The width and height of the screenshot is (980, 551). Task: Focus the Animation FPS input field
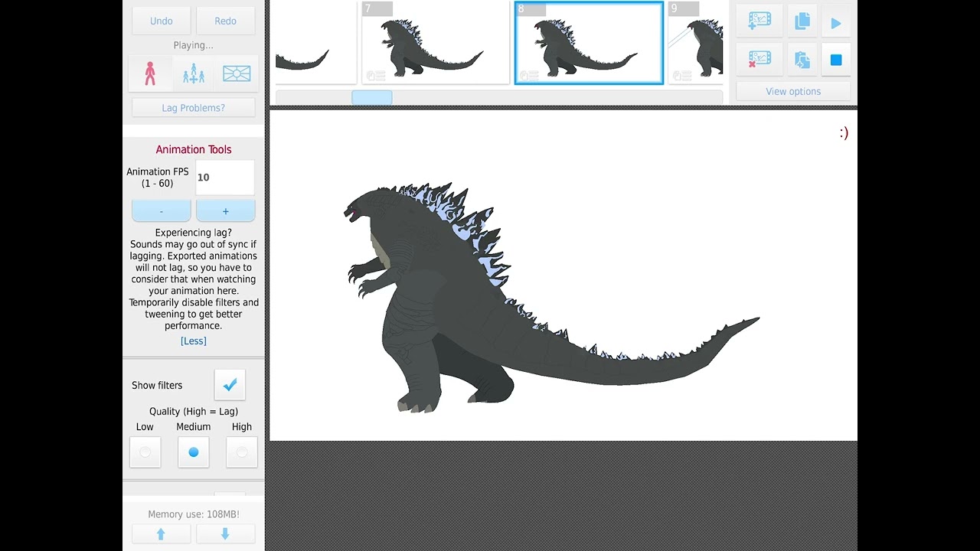[x=225, y=177]
